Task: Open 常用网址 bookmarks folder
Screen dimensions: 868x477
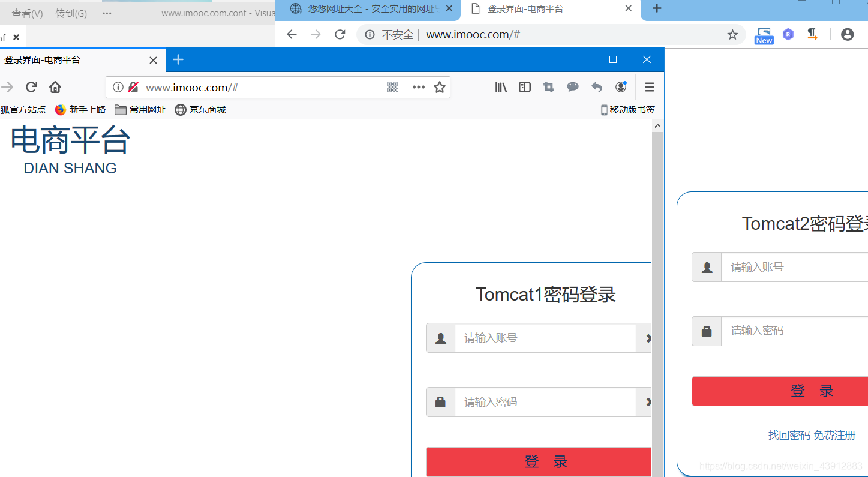Action: click(x=140, y=110)
